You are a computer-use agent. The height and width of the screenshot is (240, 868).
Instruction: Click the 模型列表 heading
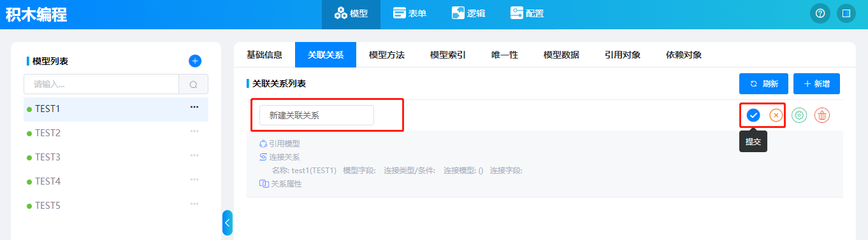click(x=50, y=61)
